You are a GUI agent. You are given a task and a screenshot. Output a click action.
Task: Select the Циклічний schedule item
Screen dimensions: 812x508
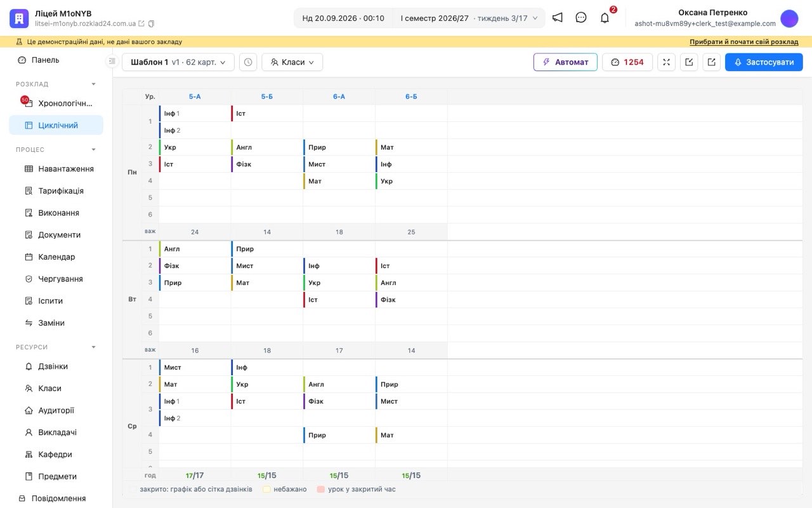pyautogui.click(x=56, y=125)
